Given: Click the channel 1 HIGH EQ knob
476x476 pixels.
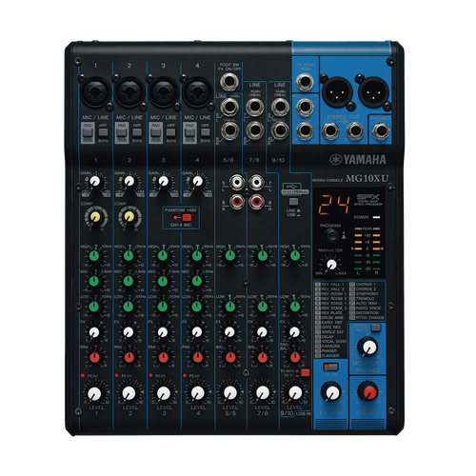Looking at the screenshot, I should pos(94,256).
